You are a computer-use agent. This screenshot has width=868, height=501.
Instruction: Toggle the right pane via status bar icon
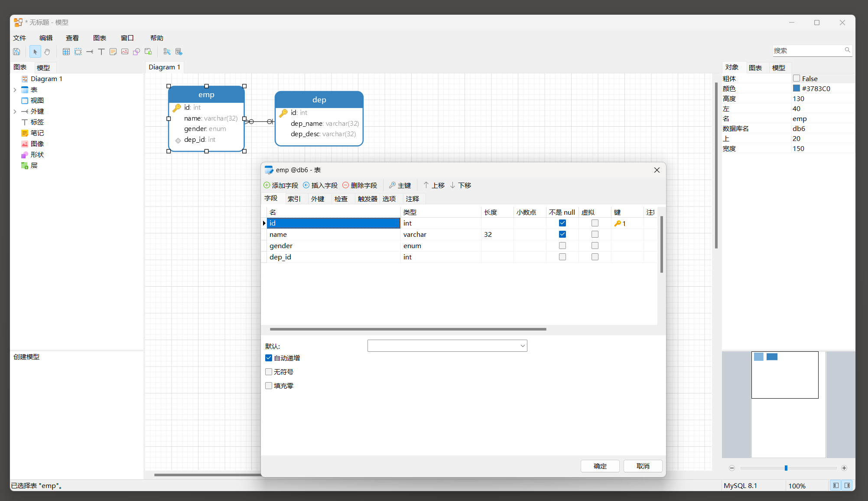pyautogui.click(x=847, y=485)
